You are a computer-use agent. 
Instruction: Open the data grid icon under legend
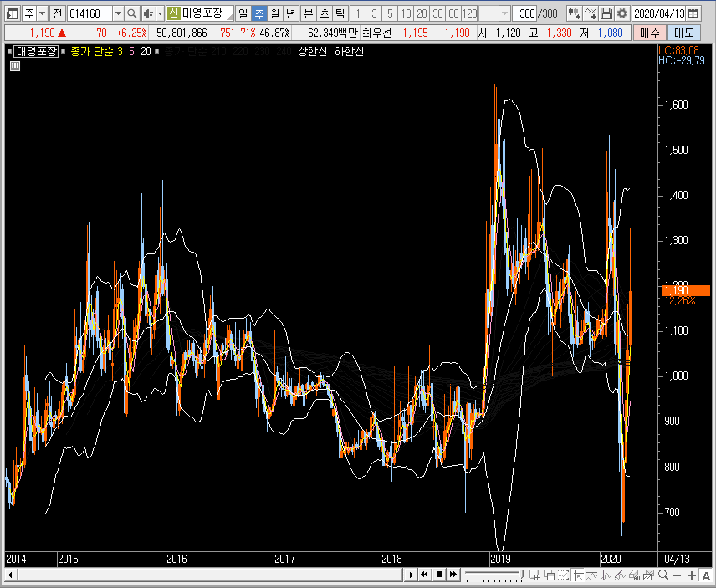[x=15, y=66]
